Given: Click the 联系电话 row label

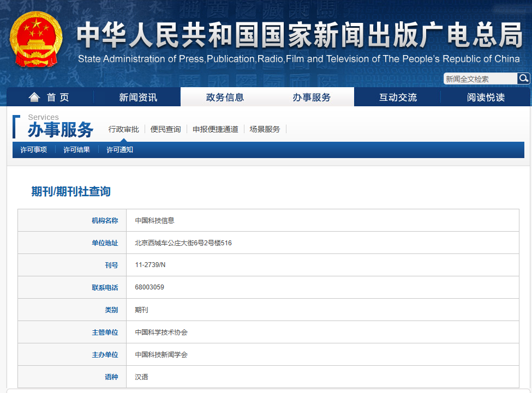Looking at the screenshot, I should pos(105,288).
